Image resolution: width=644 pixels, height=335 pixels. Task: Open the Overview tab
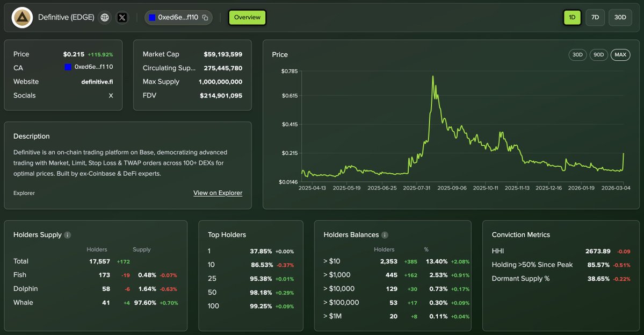247,17
